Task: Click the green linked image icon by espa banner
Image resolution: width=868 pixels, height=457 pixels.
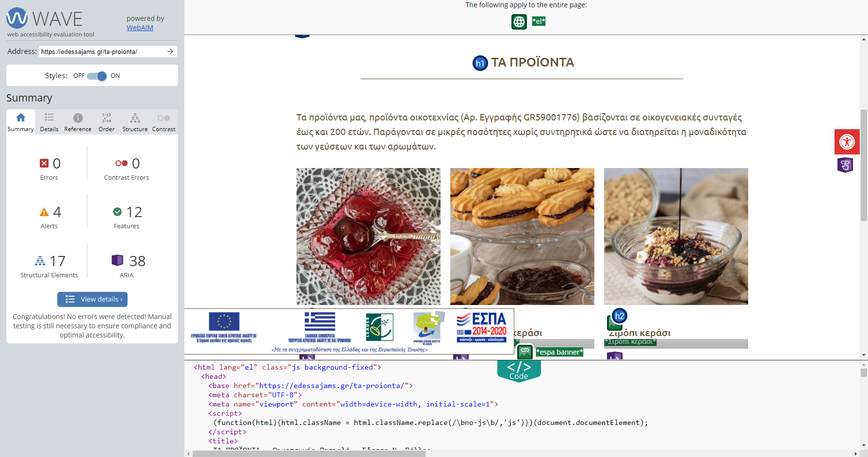Action: click(x=525, y=351)
